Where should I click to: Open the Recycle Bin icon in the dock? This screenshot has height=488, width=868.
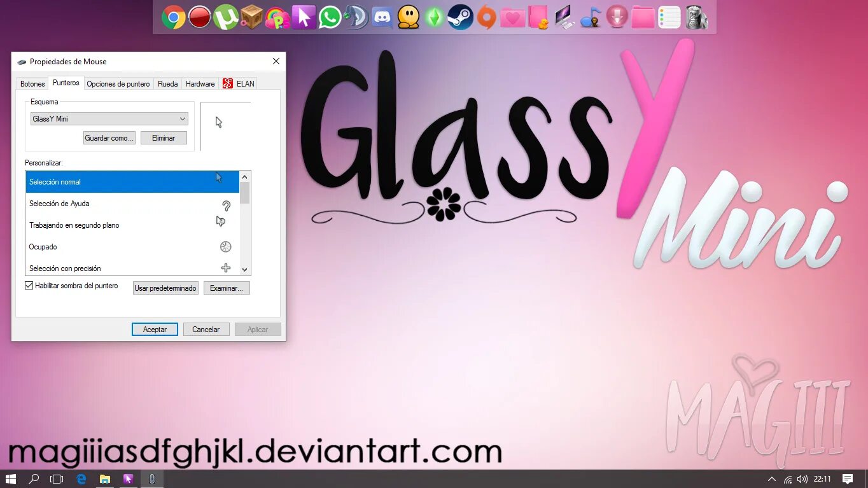point(696,17)
